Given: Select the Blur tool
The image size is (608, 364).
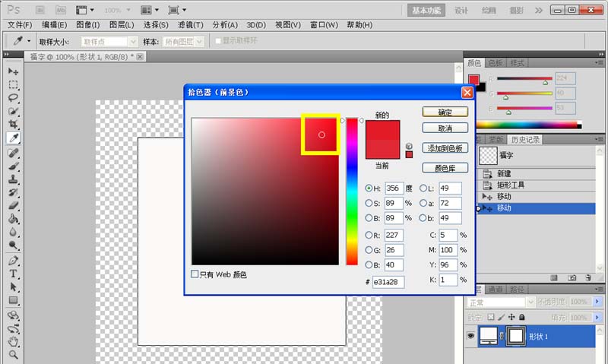Looking at the screenshot, I should click(13, 232).
